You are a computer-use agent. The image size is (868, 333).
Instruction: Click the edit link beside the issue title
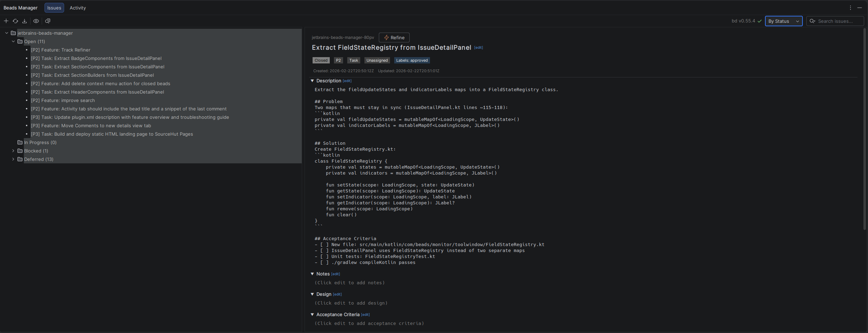click(478, 48)
